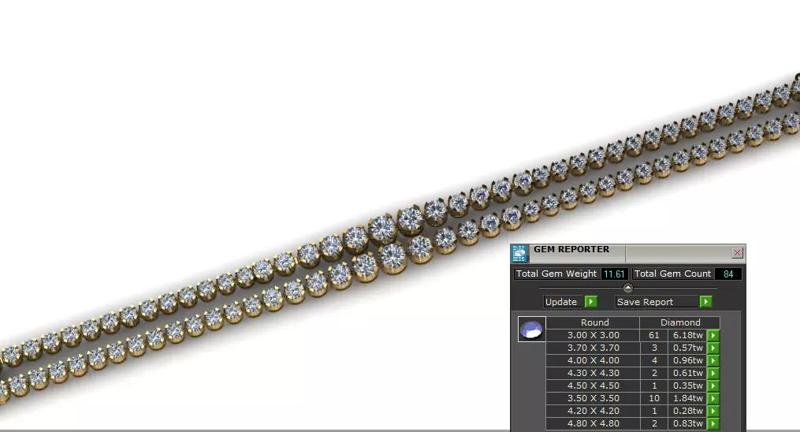Click the Total Gem Count label

coord(672,274)
